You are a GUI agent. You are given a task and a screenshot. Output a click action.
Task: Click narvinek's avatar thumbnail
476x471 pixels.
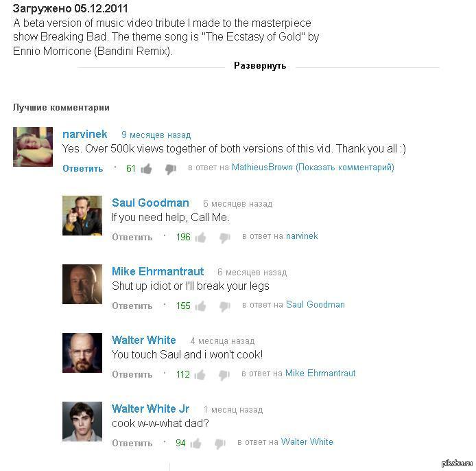pyautogui.click(x=33, y=147)
